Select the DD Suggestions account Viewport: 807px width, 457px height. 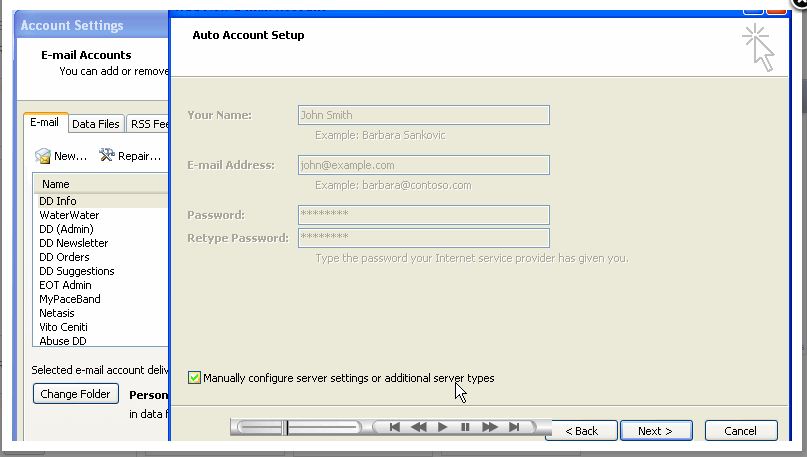(x=101, y=271)
